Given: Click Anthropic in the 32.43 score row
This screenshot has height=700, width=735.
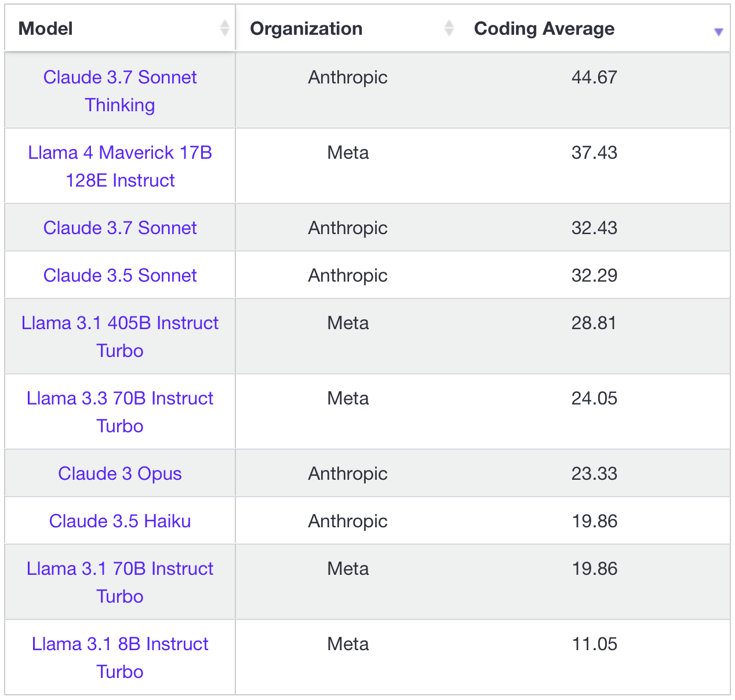Looking at the screenshot, I should 348,228.
